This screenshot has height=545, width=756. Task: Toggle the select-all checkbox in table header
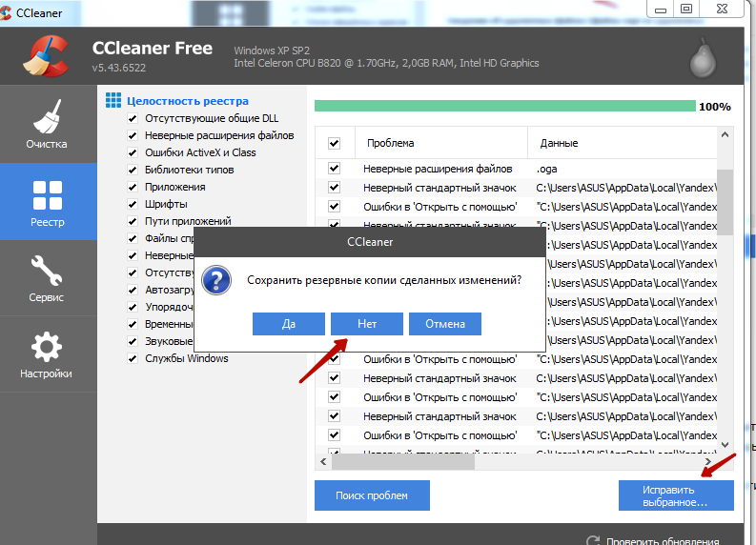[x=335, y=143]
